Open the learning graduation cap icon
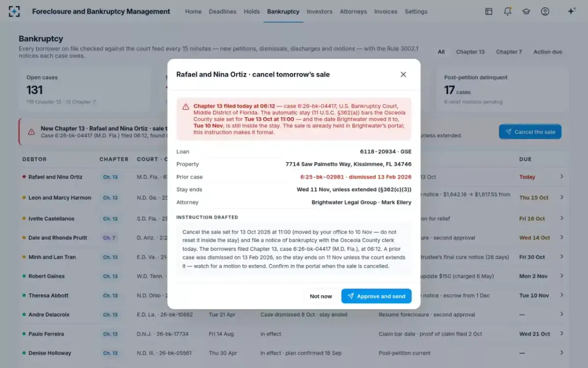This screenshot has height=368, width=588. 526,11
